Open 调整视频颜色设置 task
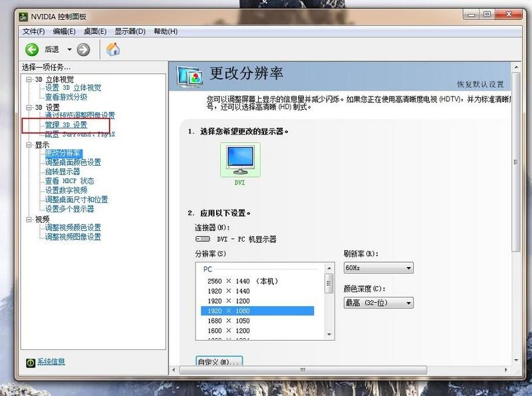The image size is (532, 396). pyautogui.click(x=73, y=228)
